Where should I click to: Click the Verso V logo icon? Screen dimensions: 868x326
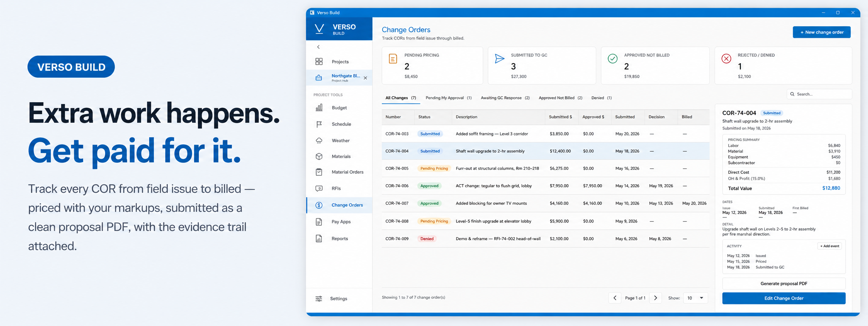pyautogui.click(x=319, y=29)
